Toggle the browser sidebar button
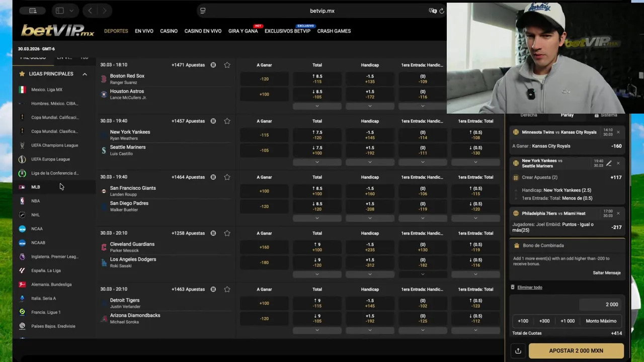The width and height of the screenshot is (644, 362). point(59,11)
